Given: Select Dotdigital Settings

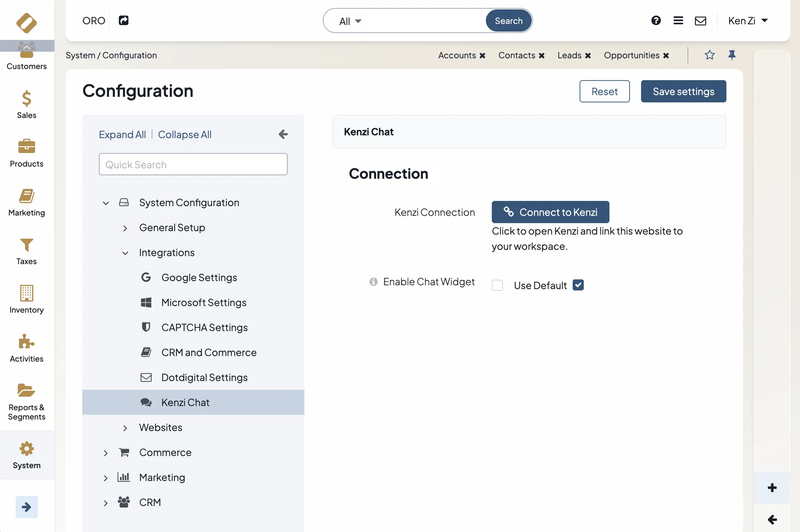Looking at the screenshot, I should tap(205, 378).
